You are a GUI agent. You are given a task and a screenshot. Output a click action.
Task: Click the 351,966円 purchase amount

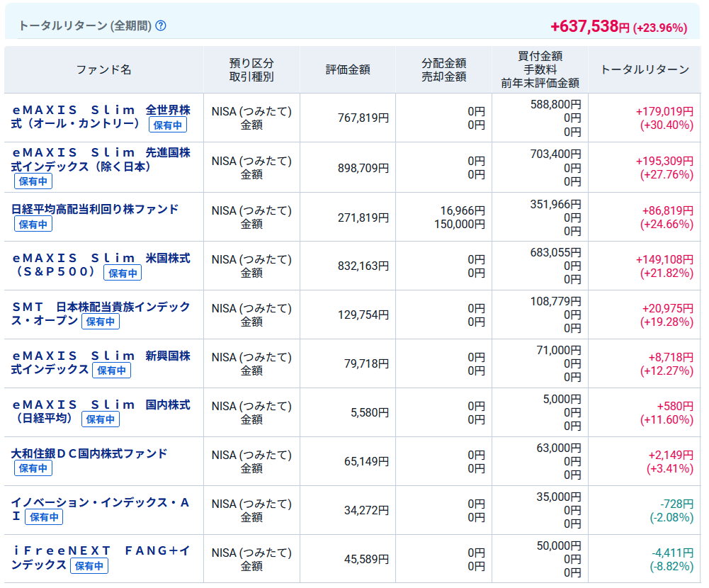[x=556, y=205]
